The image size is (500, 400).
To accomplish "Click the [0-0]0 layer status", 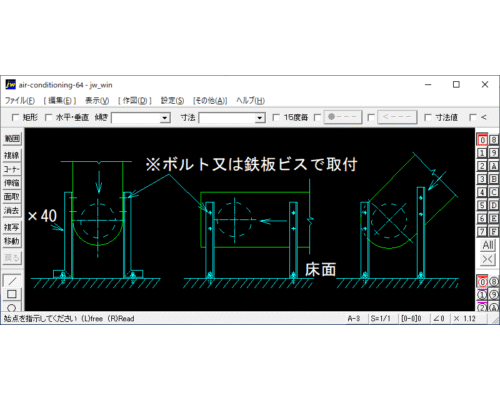I will click(411, 319).
